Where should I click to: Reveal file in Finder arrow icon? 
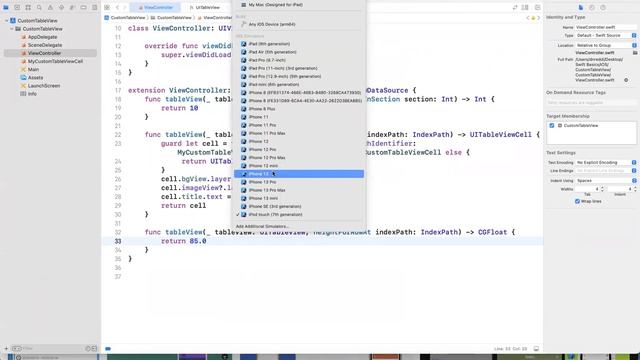click(626, 80)
